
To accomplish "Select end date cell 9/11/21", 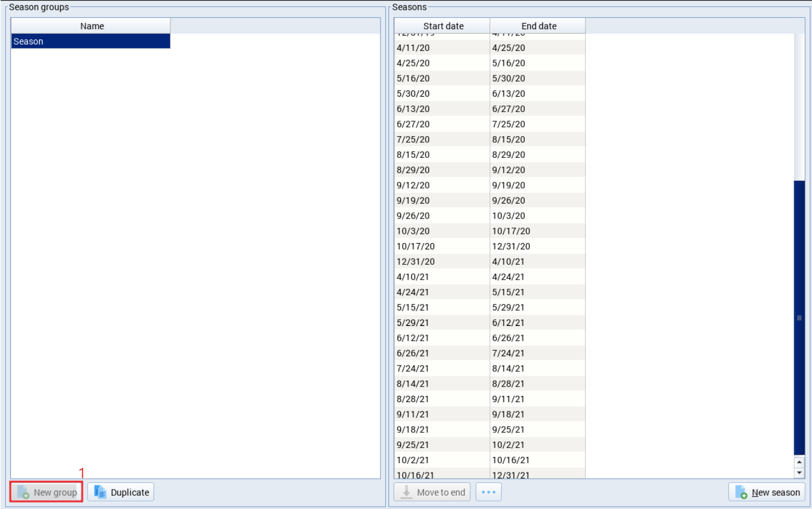I will click(537, 399).
